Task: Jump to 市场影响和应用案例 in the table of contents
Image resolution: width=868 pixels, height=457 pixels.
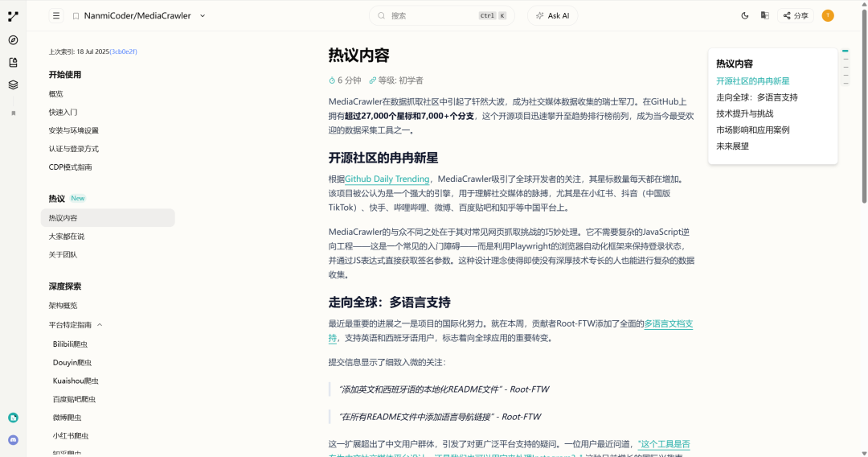Action: point(753,130)
